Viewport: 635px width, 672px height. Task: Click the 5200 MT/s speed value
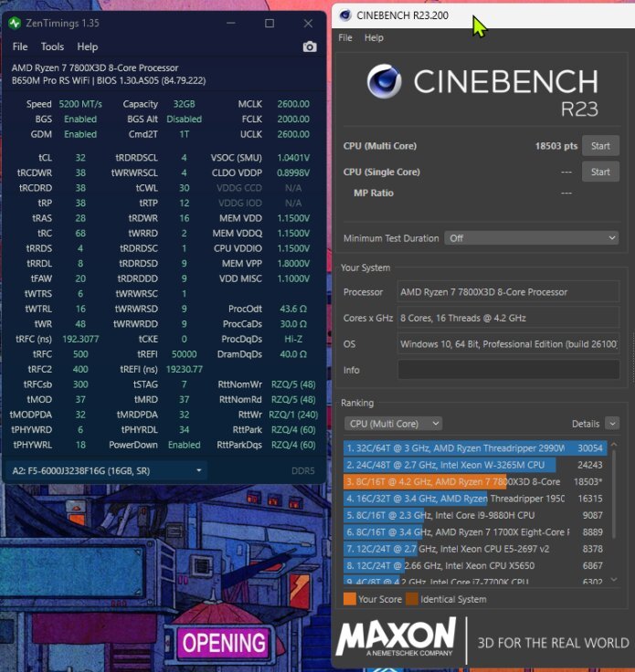point(80,104)
